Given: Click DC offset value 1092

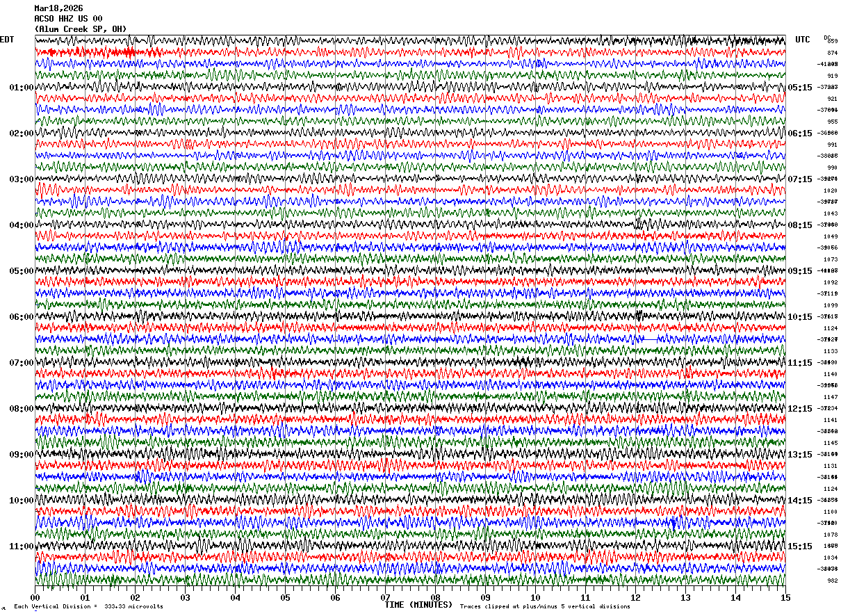Looking at the screenshot, I should coord(831,282).
